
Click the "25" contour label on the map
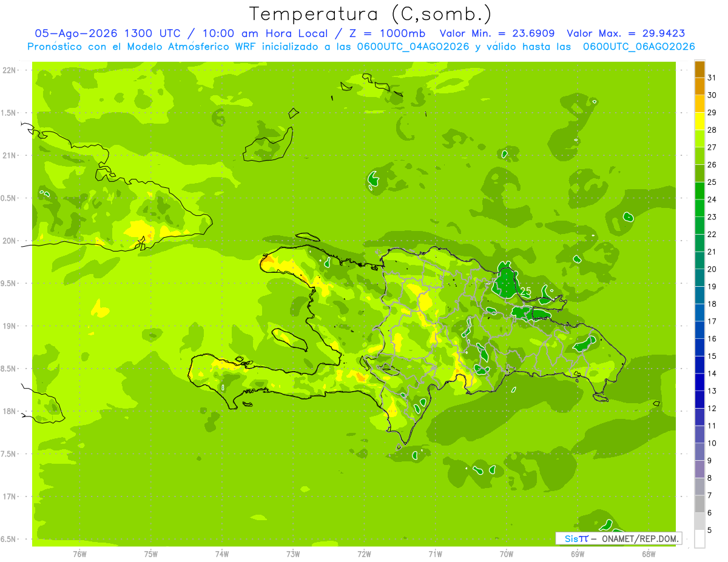pyautogui.click(x=526, y=292)
